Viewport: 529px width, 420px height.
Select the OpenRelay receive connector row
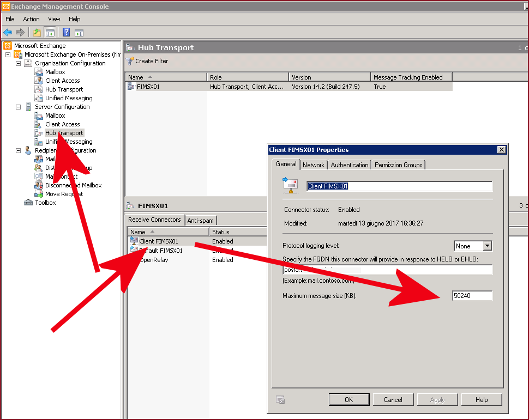[197, 260]
